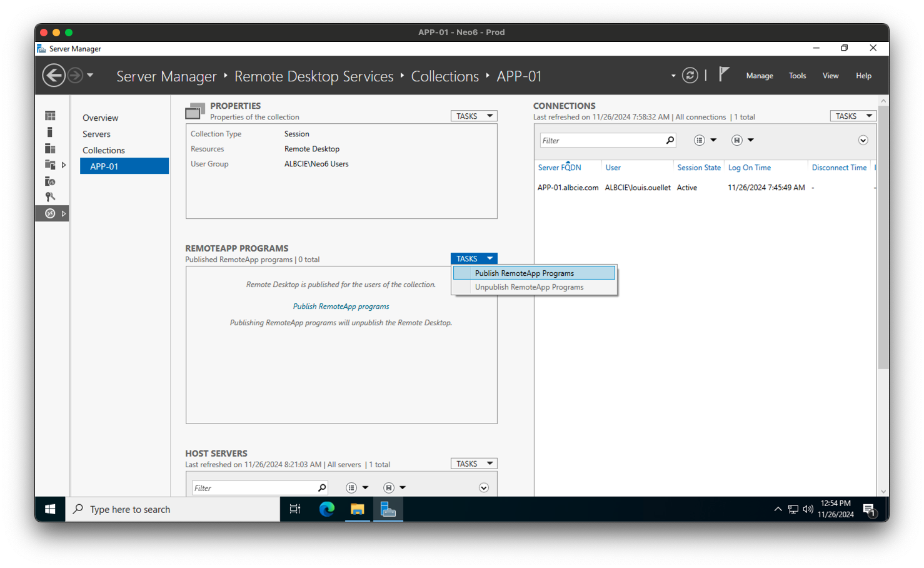Select the Local Server sidebar icon
This screenshot has width=924, height=568.
(50, 131)
